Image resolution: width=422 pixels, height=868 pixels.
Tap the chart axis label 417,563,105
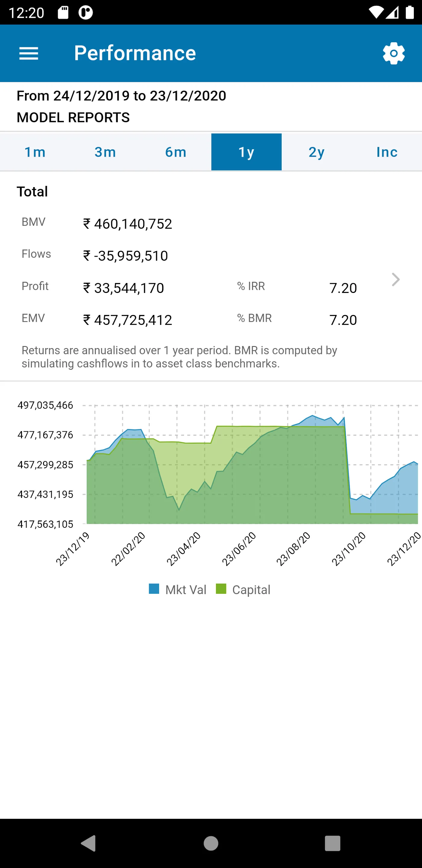coord(45,524)
